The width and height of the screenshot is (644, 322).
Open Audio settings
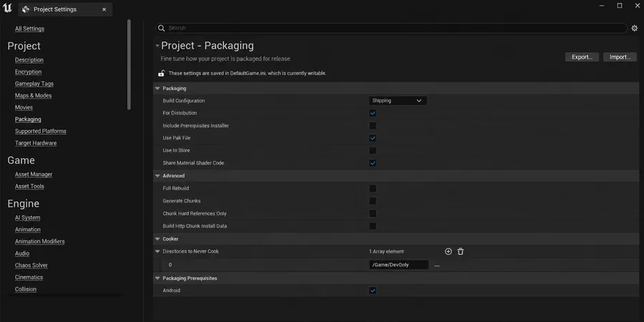click(22, 253)
